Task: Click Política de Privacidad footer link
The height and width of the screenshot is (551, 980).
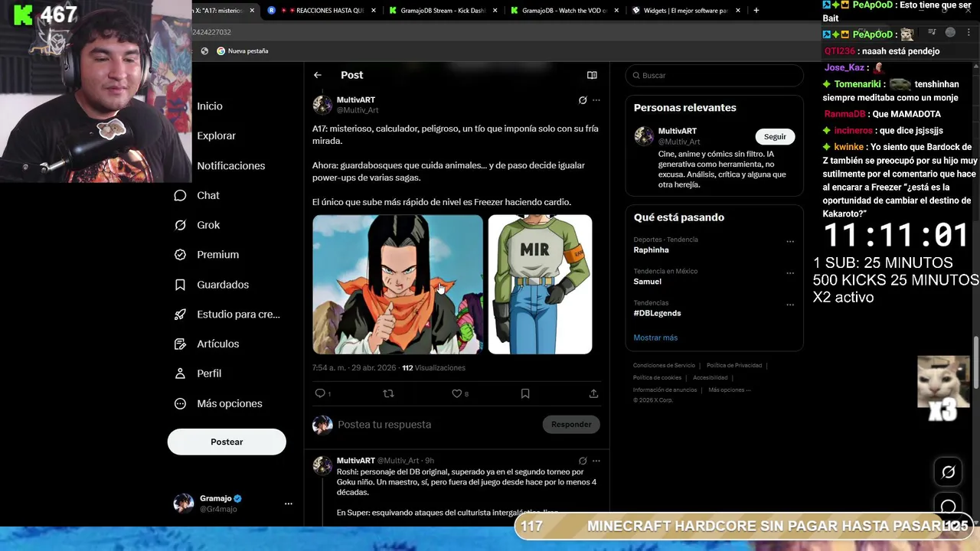Action: [x=734, y=366]
